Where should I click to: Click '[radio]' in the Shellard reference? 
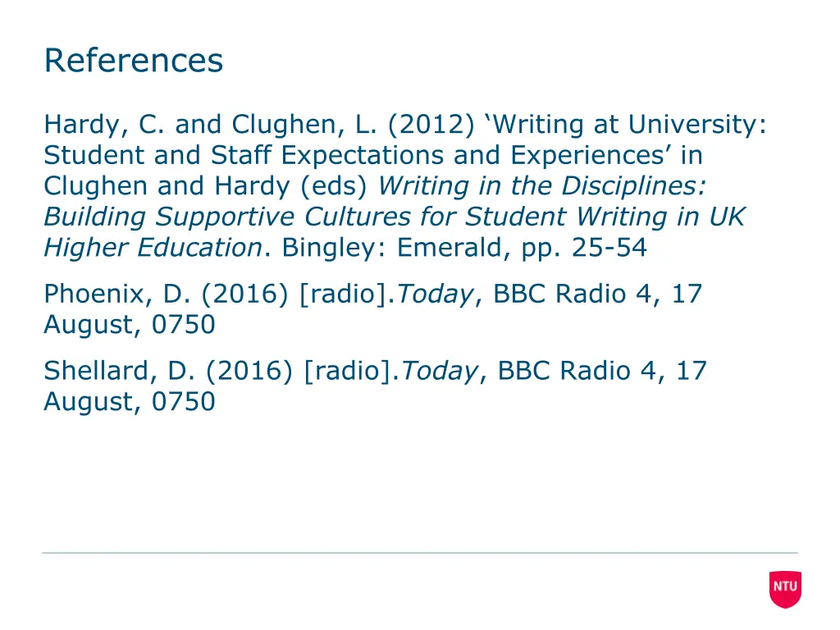pos(348,371)
